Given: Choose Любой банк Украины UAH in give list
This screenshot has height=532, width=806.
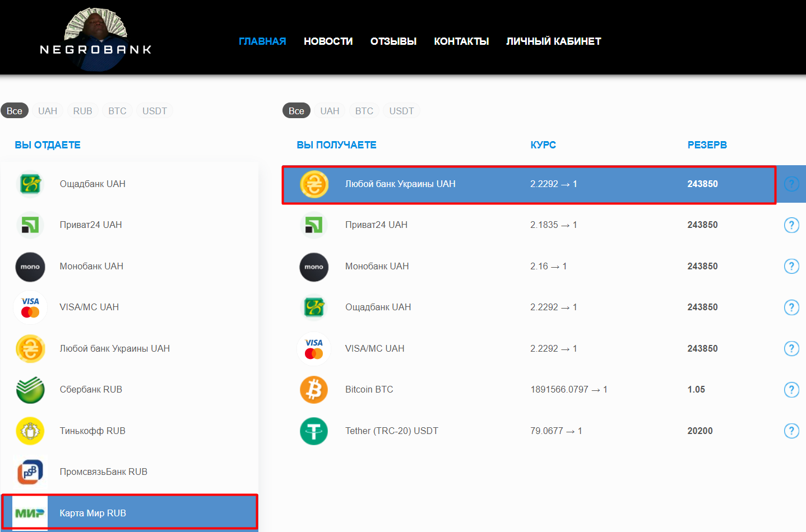Looking at the screenshot, I should click(x=115, y=348).
